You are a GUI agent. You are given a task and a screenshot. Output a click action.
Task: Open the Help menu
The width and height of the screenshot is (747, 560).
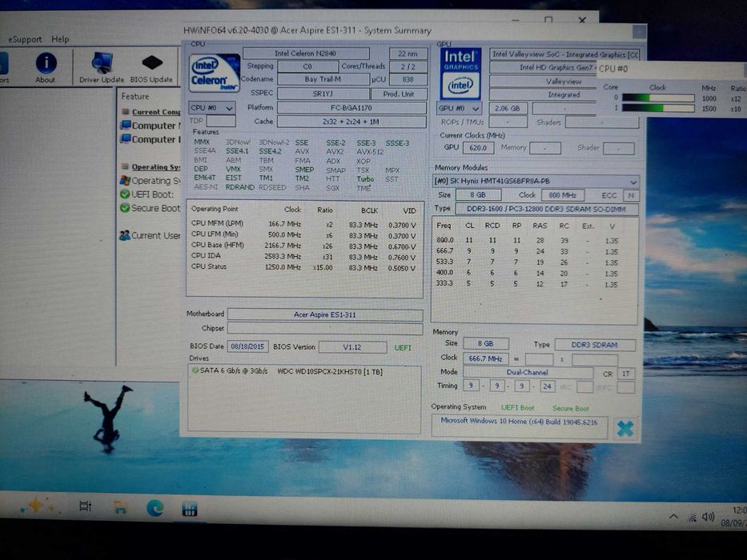tap(60, 39)
